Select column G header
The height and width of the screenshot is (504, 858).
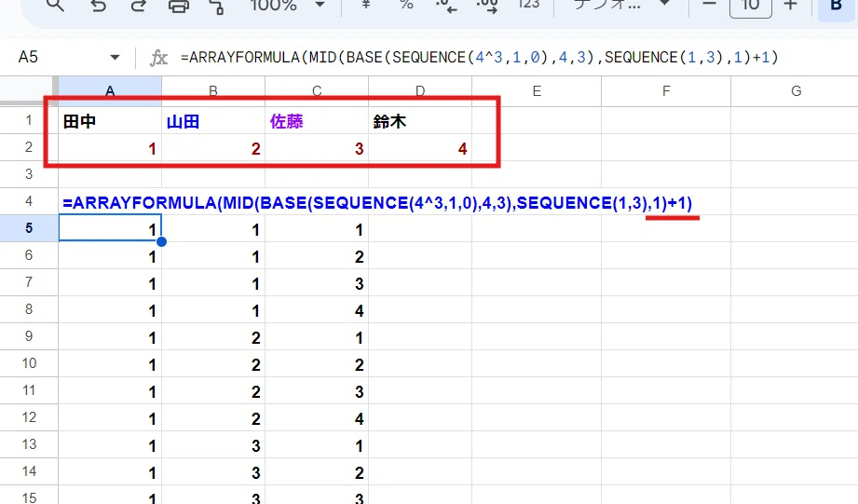[x=795, y=91]
